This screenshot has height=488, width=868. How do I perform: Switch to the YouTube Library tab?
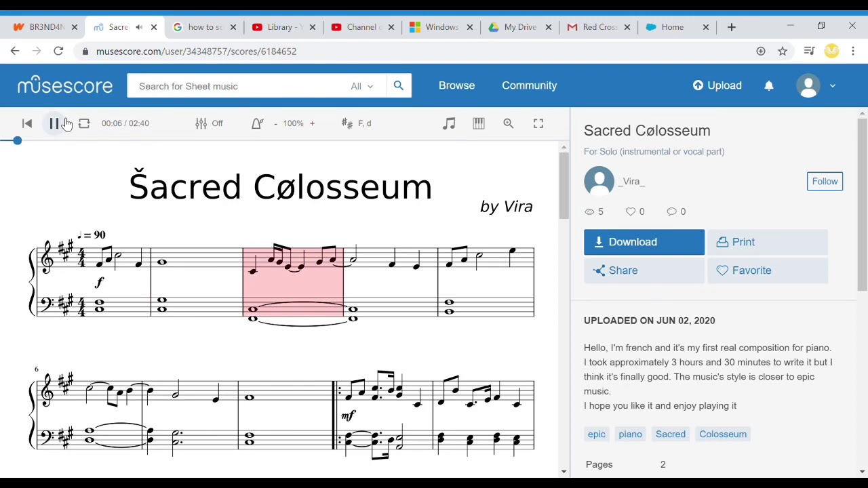pos(283,27)
